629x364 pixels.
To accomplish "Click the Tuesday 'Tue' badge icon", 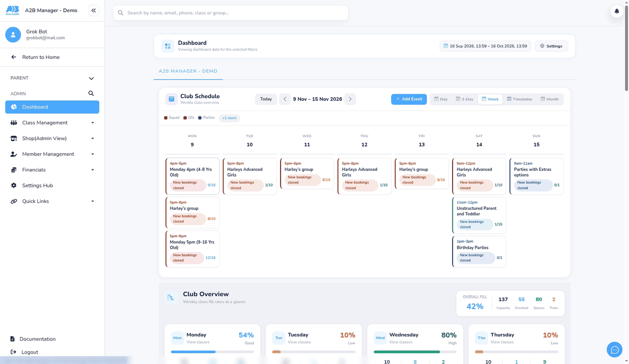I will click(279, 338).
